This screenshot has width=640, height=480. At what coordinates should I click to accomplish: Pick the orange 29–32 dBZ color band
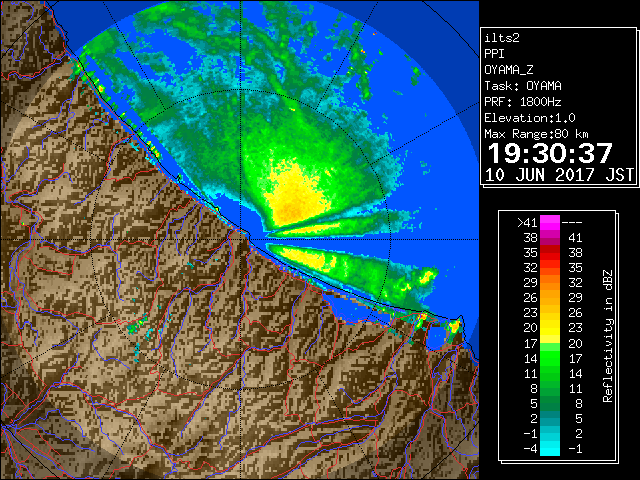550,283
